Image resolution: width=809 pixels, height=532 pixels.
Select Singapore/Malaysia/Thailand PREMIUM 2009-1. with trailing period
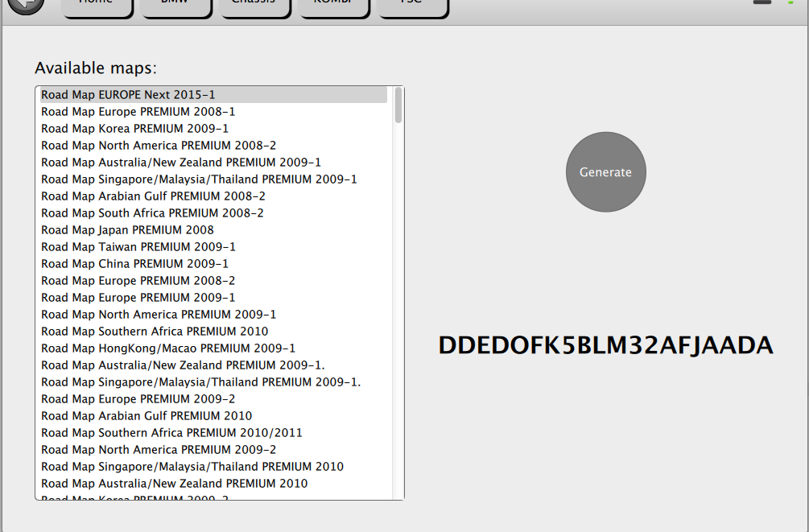click(213, 381)
